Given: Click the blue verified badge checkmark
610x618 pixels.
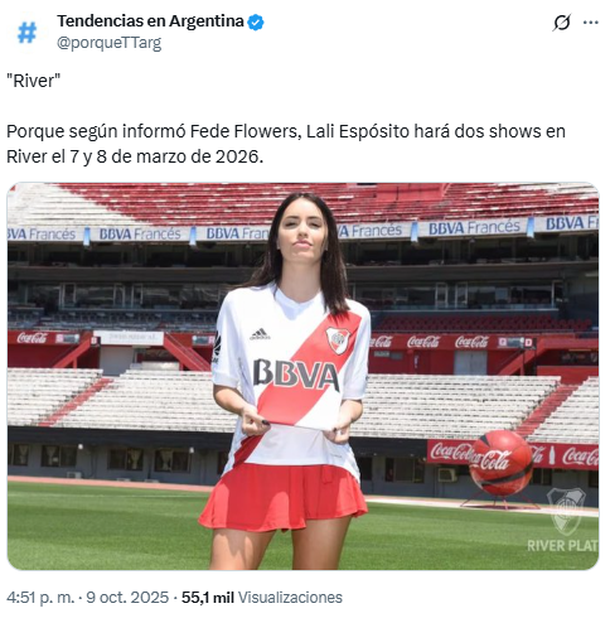Looking at the screenshot, I should tap(256, 22).
